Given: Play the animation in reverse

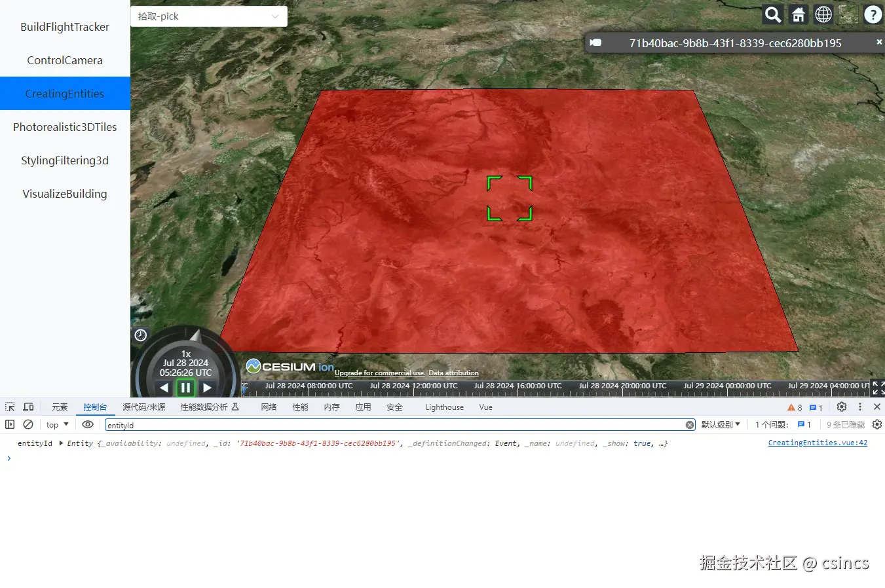Looking at the screenshot, I should [164, 388].
